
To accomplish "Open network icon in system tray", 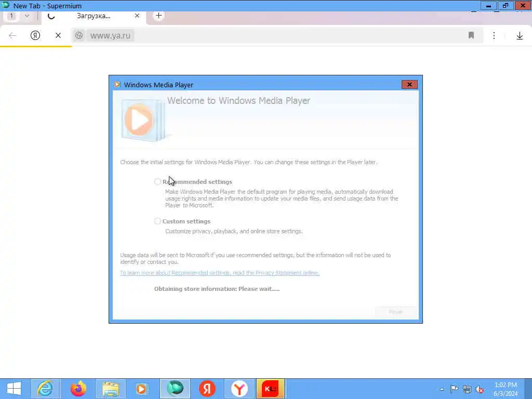I will (467, 389).
